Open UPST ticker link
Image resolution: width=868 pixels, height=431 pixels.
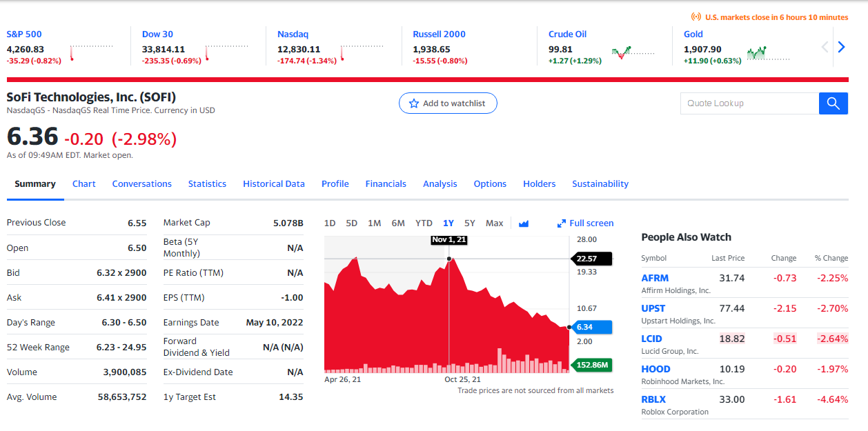653,308
